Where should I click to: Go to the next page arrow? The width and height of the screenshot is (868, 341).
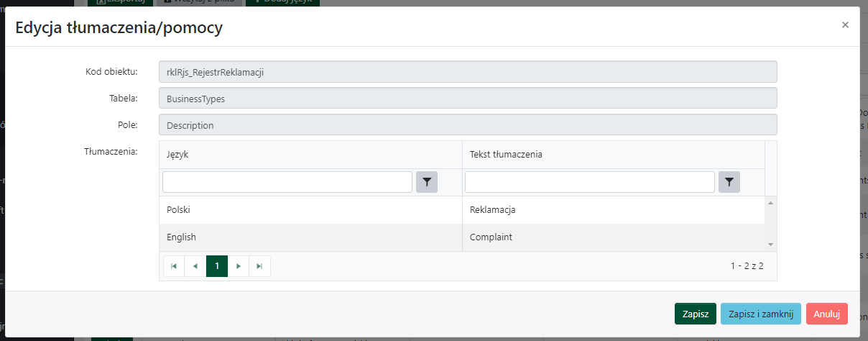tap(239, 266)
